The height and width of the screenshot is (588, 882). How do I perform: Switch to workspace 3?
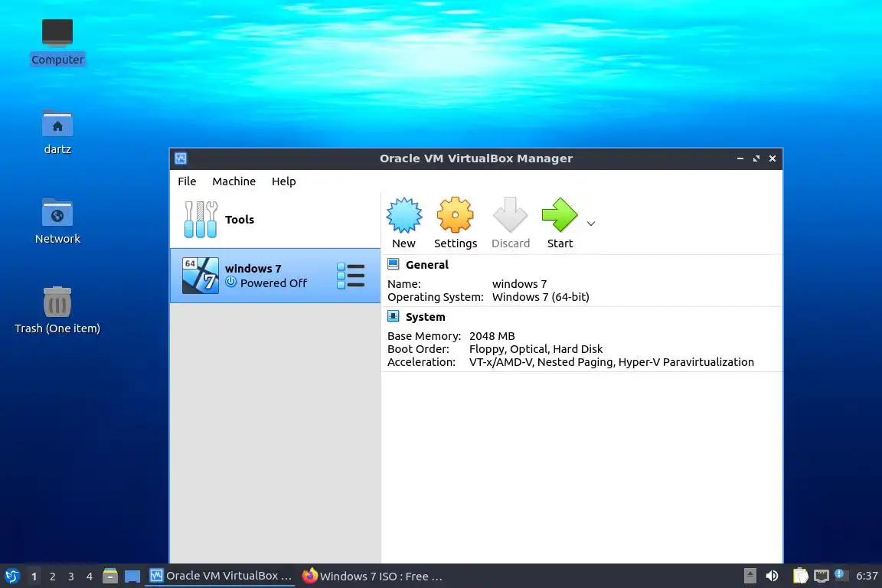point(71,577)
